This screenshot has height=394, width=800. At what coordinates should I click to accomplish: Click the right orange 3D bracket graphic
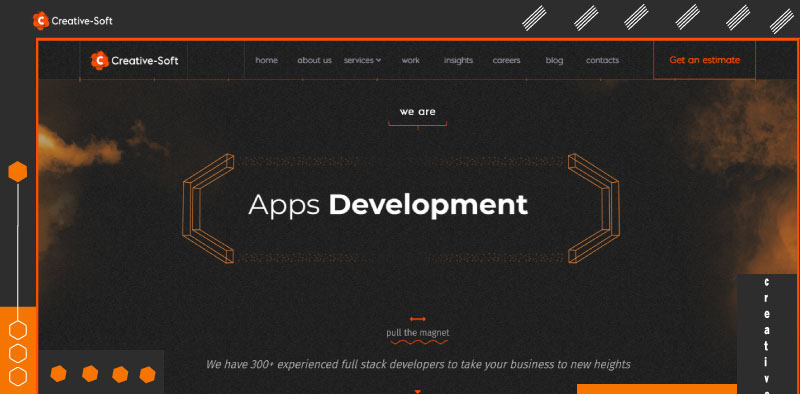tap(594, 208)
